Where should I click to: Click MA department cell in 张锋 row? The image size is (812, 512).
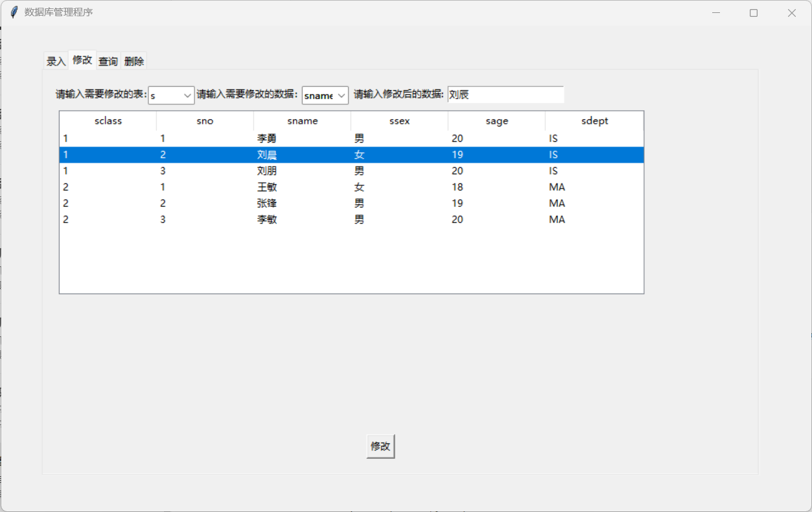pos(557,204)
